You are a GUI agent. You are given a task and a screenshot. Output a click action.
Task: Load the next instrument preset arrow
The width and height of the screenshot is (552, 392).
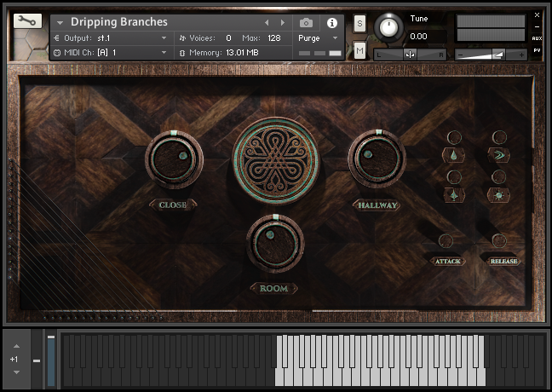[283, 22]
